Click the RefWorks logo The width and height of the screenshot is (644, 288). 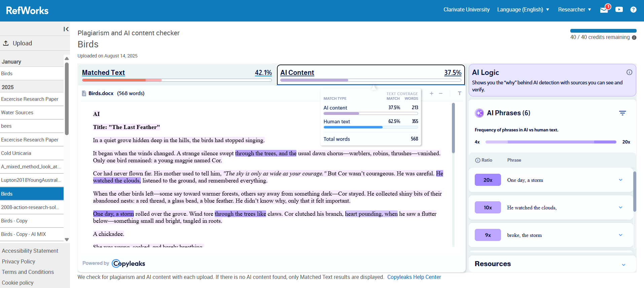(27, 10)
